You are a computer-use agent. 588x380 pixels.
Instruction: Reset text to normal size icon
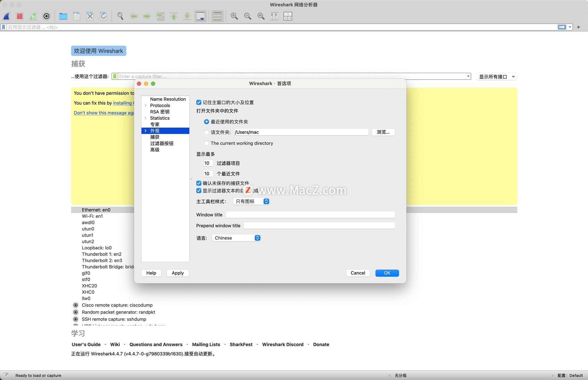[x=261, y=16]
